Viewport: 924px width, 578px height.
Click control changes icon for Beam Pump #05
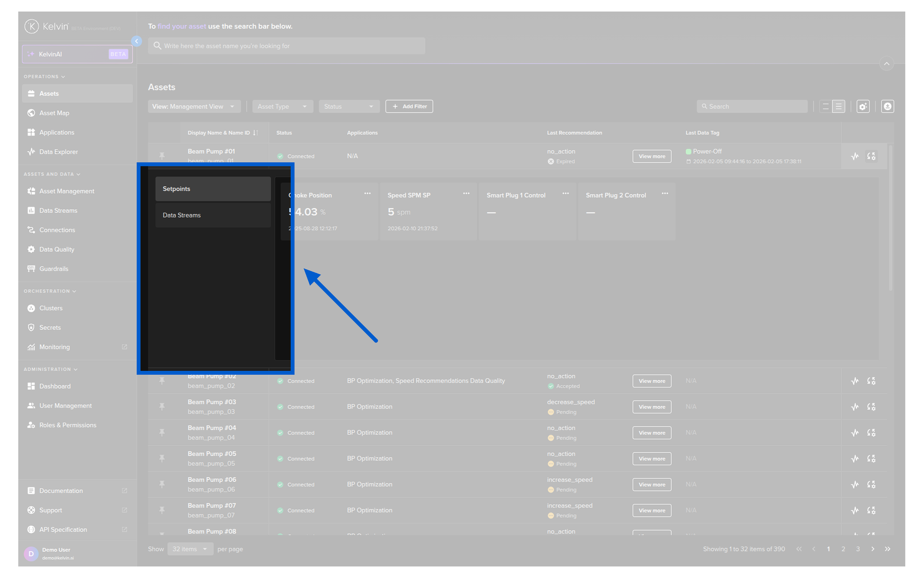coord(871,459)
